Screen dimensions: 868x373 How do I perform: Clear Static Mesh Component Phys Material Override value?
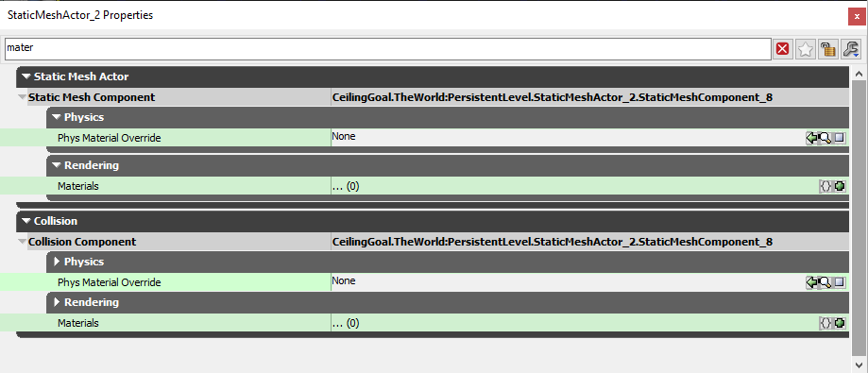[840, 138]
